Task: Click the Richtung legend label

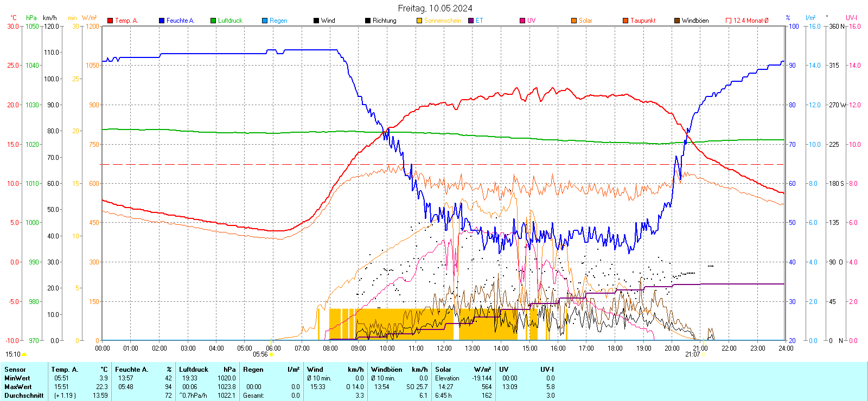Action: coord(384,21)
